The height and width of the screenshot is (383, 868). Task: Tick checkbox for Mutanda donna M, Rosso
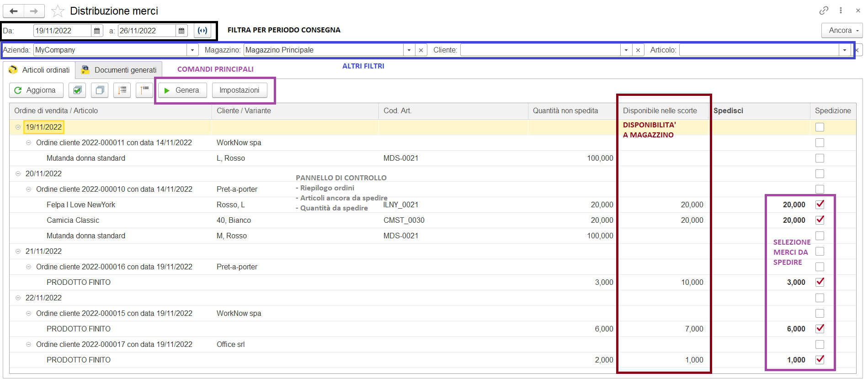click(x=820, y=236)
